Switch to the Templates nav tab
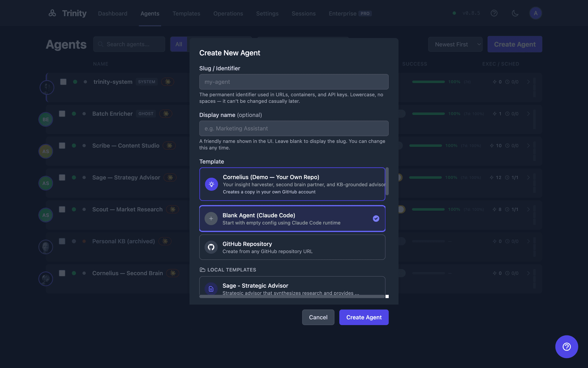The image size is (588, 368). pos(186,13)
